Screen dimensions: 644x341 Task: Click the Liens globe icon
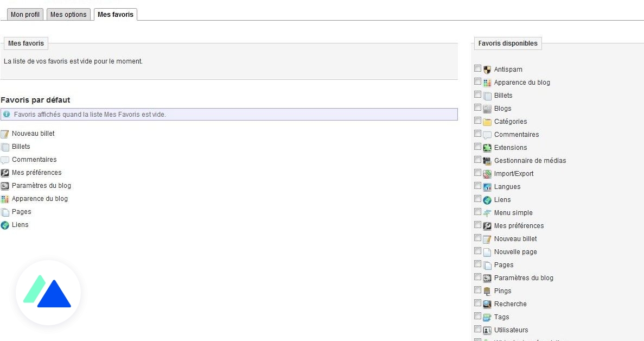(487, 199)
